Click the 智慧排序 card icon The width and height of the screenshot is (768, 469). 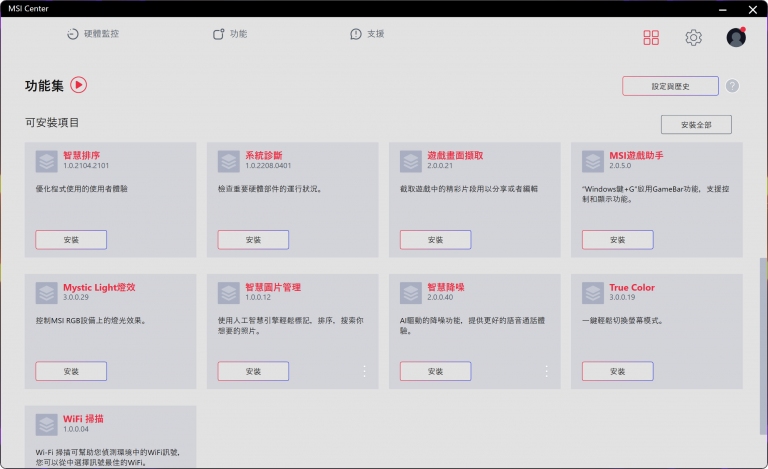coord(47,161)
